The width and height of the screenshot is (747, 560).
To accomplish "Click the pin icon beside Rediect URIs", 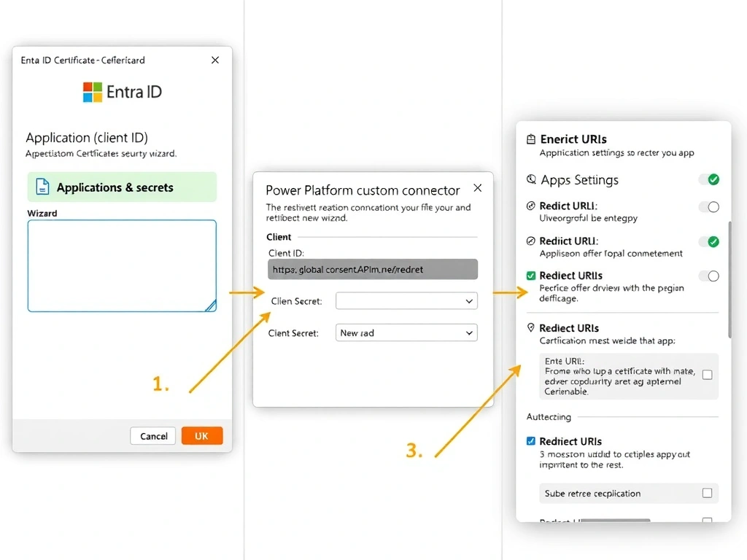I will 531,327.
